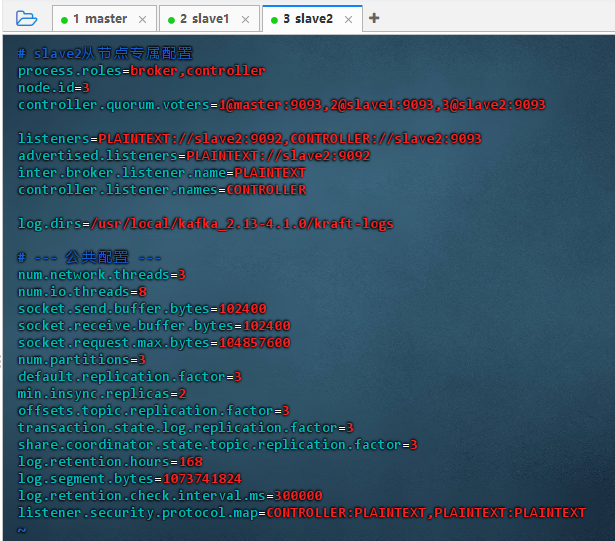The height and width of the screenshot is (541, 615).
Task: Click the min.insync.replicas=2 line
Action: 102,394
